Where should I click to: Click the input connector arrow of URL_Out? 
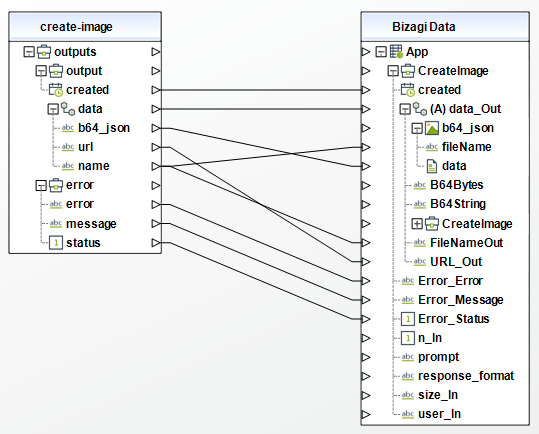[x=366, y=262]
